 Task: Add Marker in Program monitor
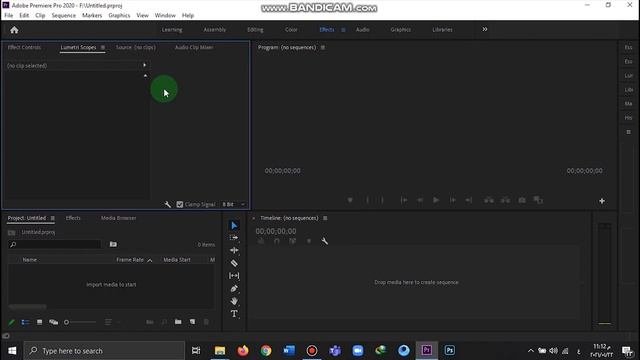[350, 200]
